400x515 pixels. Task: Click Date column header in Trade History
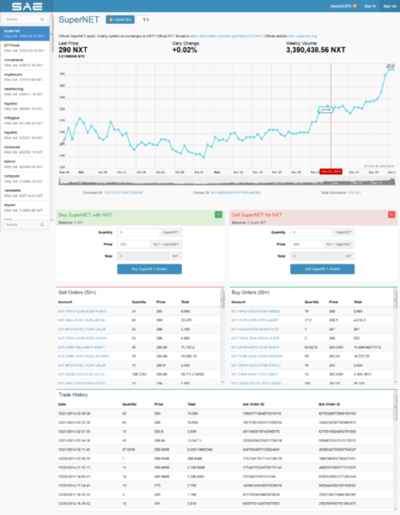tap(62, 404)
